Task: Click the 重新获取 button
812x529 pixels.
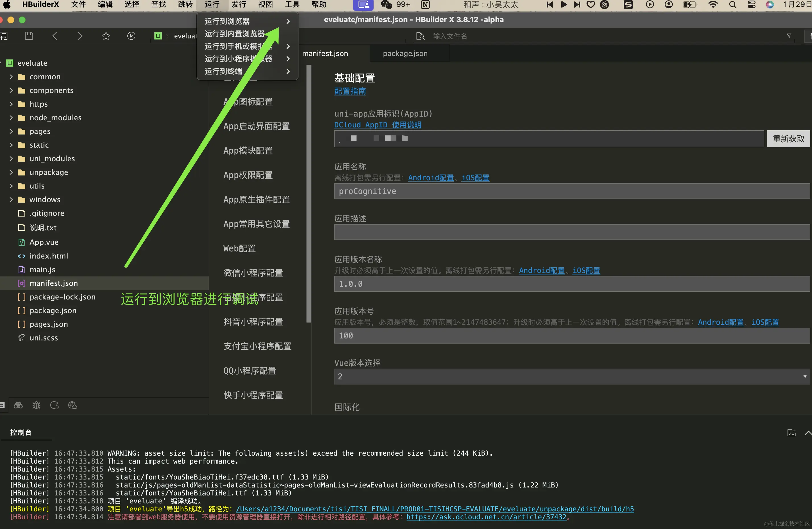Action: (788, 139)
